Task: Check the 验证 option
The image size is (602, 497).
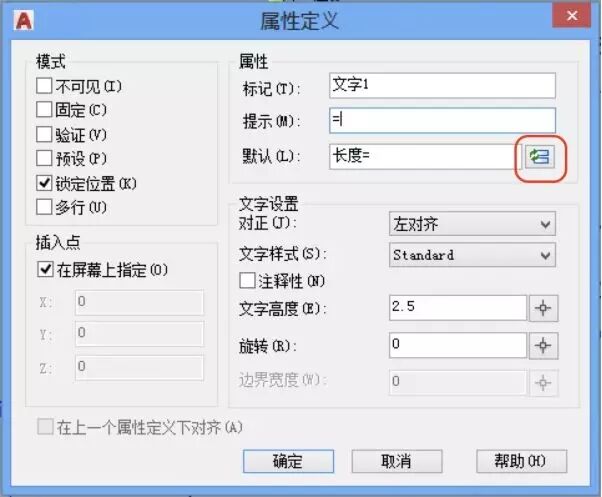Action: tap(44, 134)
